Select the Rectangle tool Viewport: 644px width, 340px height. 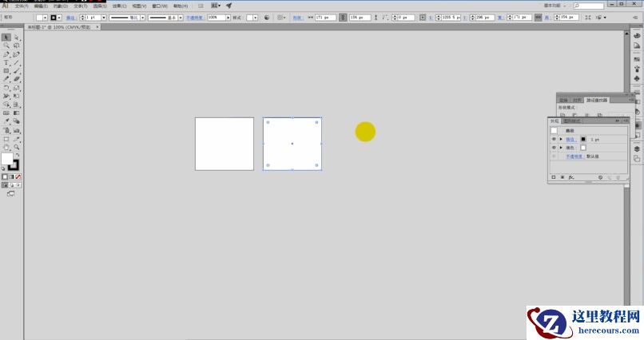point(6,71)
